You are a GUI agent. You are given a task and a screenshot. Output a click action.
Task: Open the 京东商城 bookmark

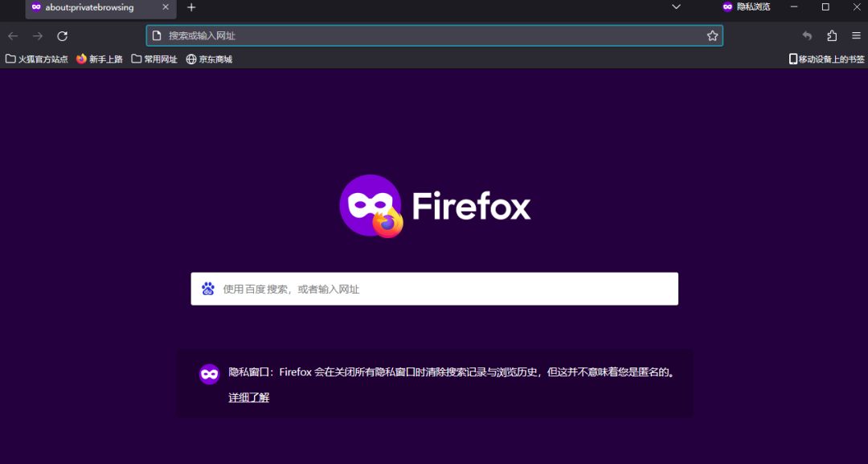click(x=209, y=60)
